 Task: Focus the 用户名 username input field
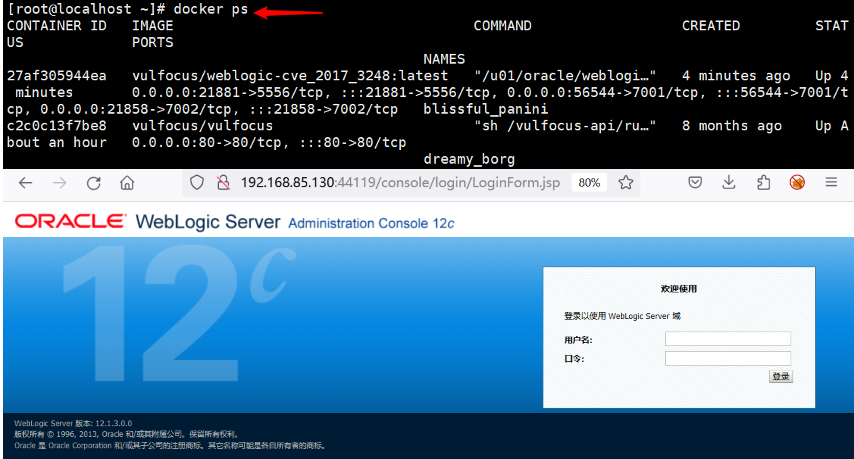[728, 339]
